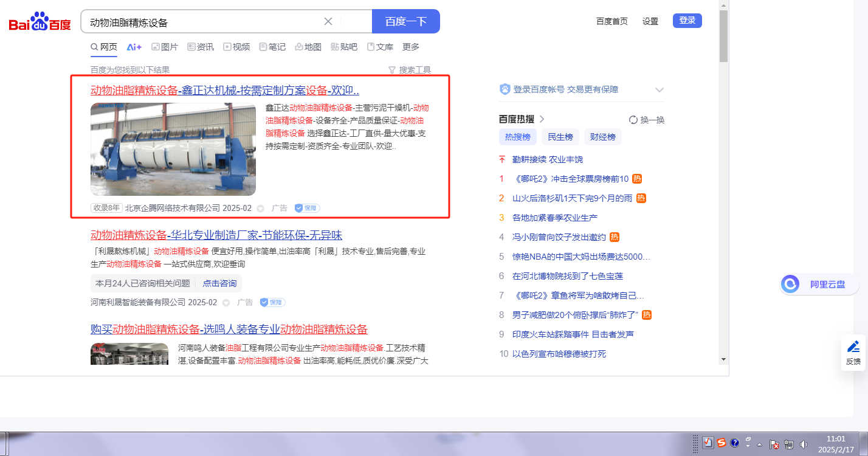
Task: Click the Baidu logo
Action: pyautogui.click(x=40, y=22)
